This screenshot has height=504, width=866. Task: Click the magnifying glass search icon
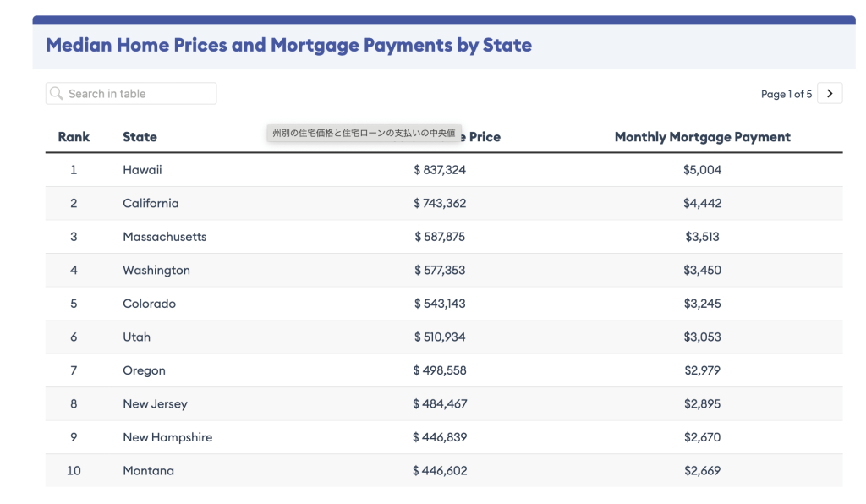[57, 94]
